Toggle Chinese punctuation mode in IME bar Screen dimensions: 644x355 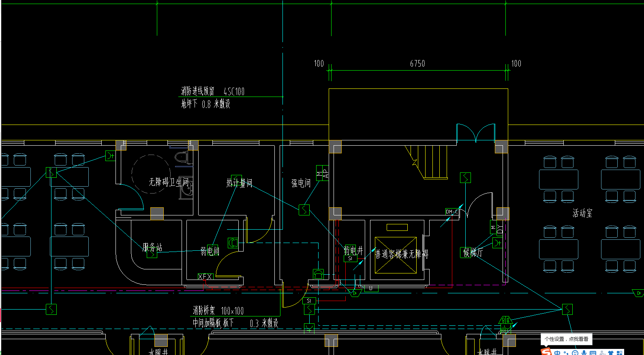coord(566,353)
